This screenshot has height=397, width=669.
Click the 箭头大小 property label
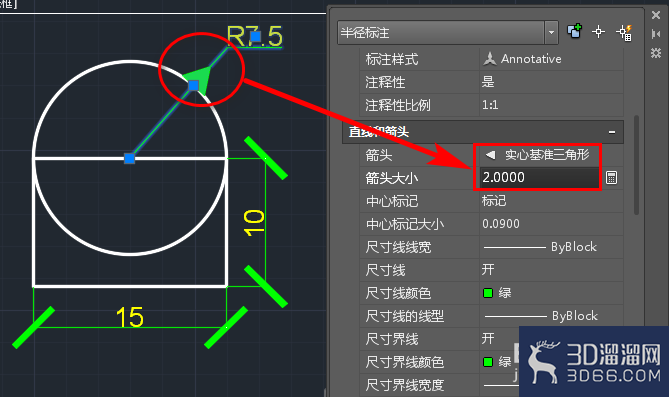(391, 178)
